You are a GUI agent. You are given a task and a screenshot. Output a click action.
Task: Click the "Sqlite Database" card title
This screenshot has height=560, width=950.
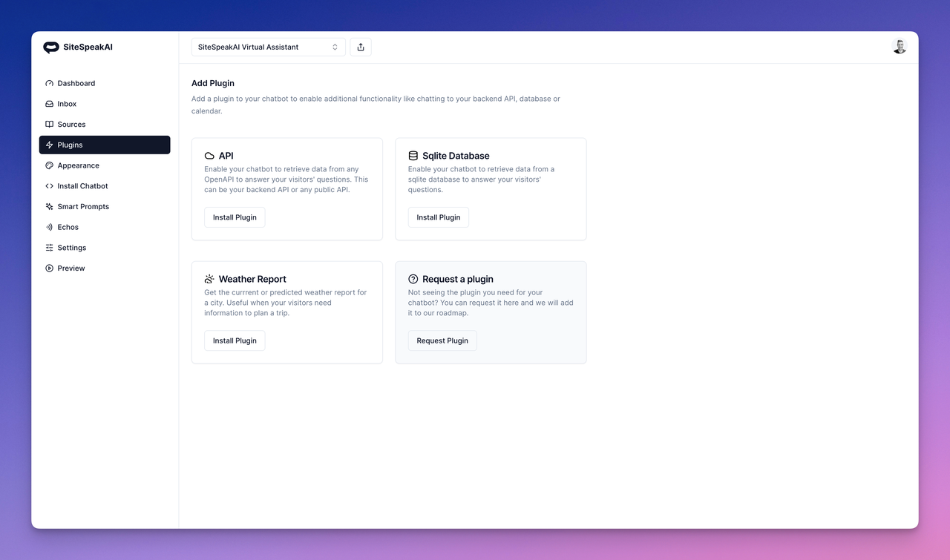456,156
